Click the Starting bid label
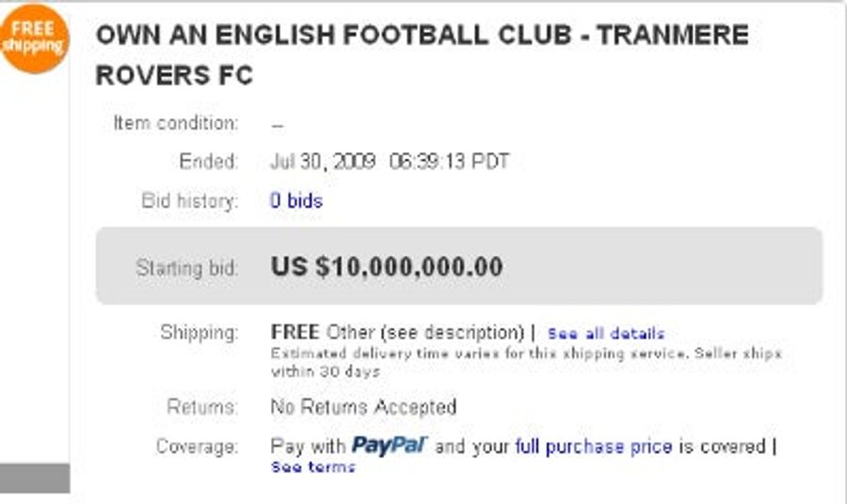This screenshot has width=847, height=504. pyautogui.click(x=186, y=268)
